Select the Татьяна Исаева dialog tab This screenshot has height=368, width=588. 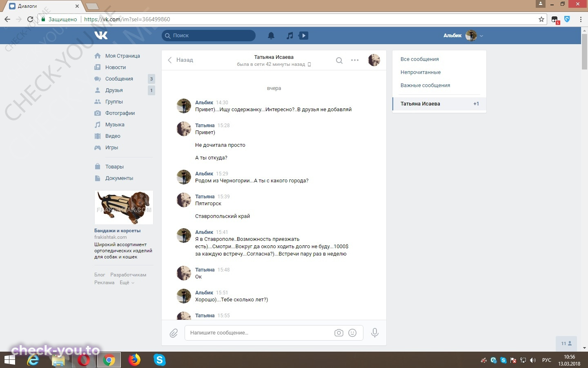pyautogui.click(x=439, y=104)
